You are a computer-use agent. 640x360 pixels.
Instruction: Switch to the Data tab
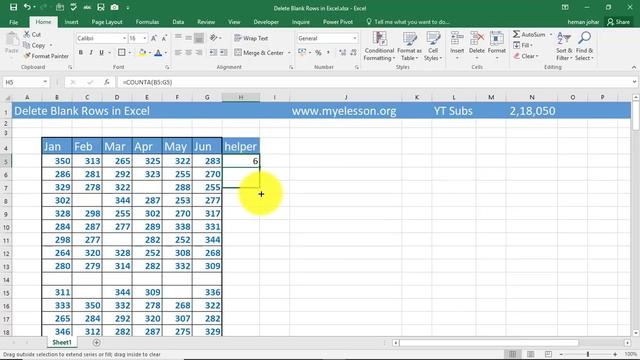(178, 22)
